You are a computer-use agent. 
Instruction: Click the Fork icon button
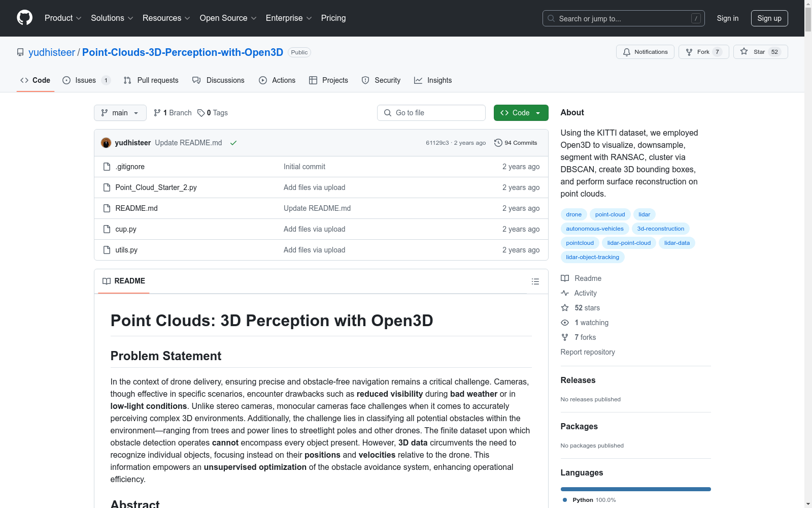click(689, 52)
